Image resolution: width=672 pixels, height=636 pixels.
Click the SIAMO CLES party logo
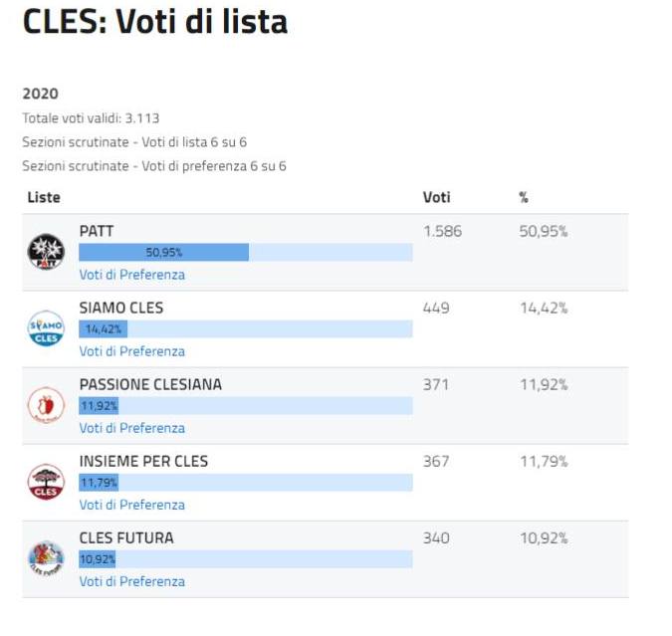click(x=46, y=328)
